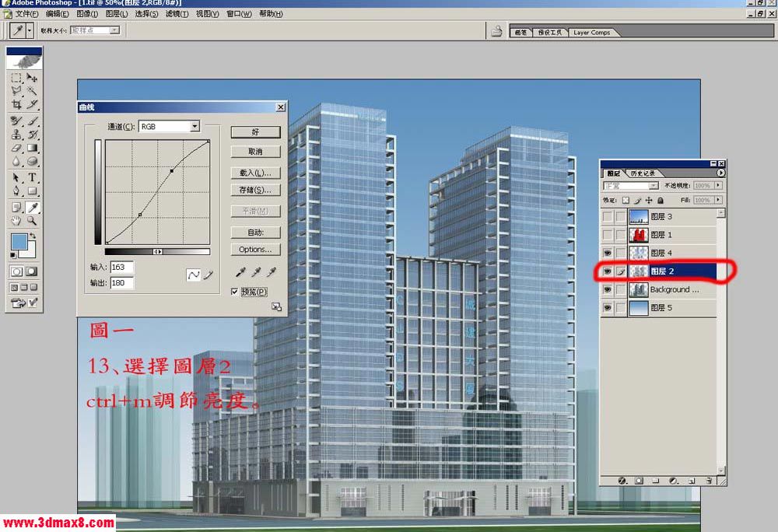
Task: Switch to Standard edit mode
Action: point(16,271)
